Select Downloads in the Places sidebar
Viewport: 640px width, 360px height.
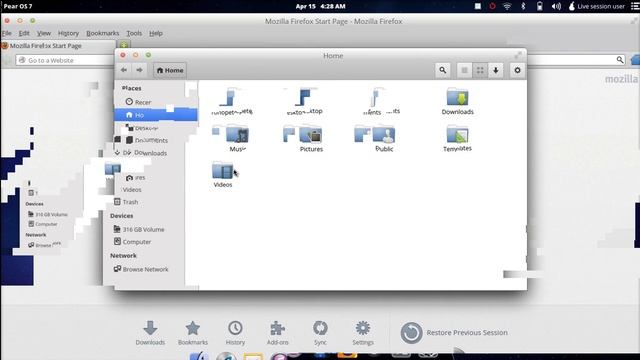(x=146, y=153)
